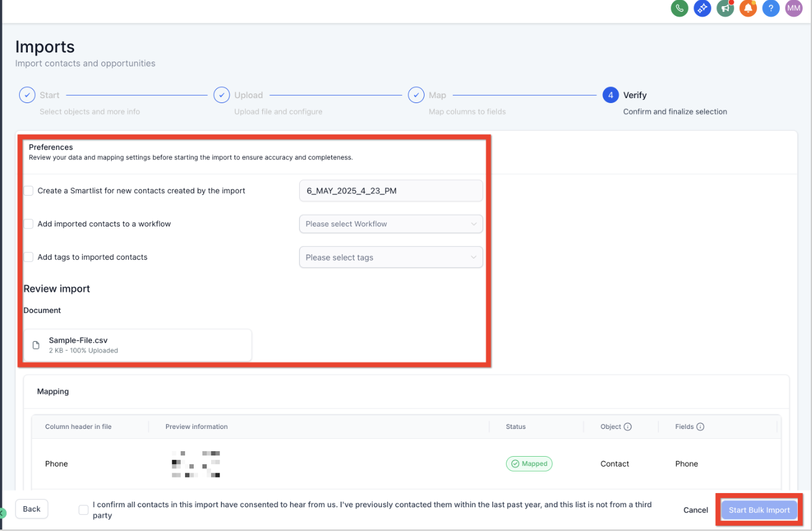
Task: Open the Please select tags dropdown
Action: [x=391, y=257]
